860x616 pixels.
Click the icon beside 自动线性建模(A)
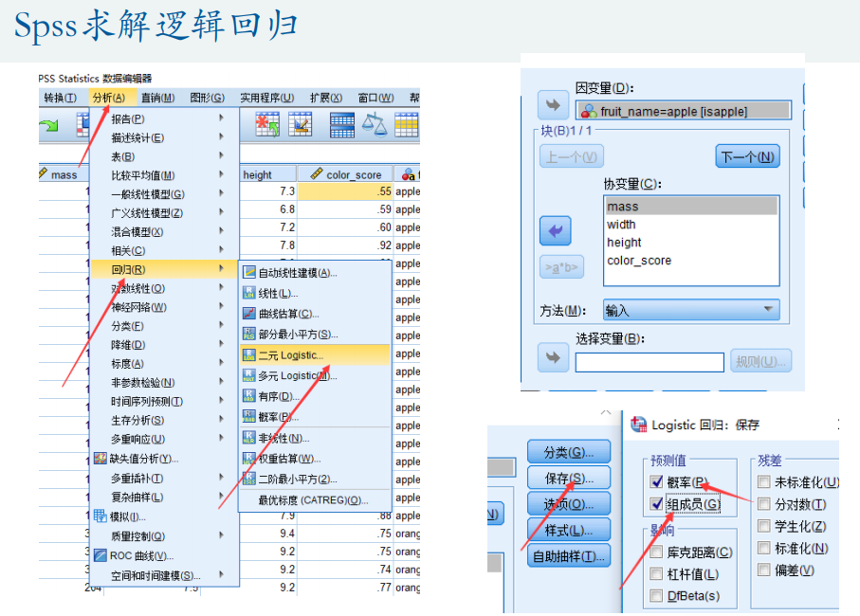point(249,272)
